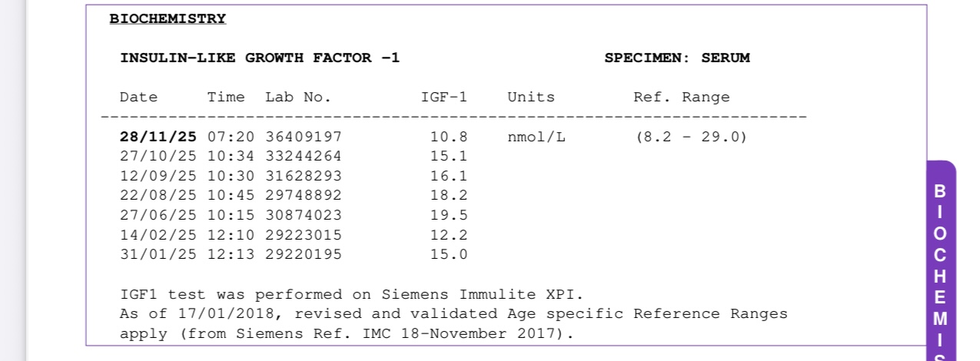Click the Units column header

pos(530,98)
